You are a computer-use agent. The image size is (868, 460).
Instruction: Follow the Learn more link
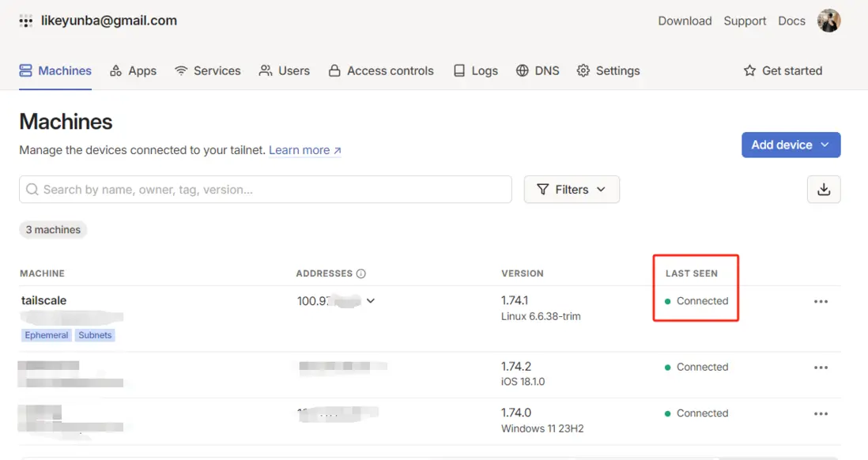pos(304,150)
